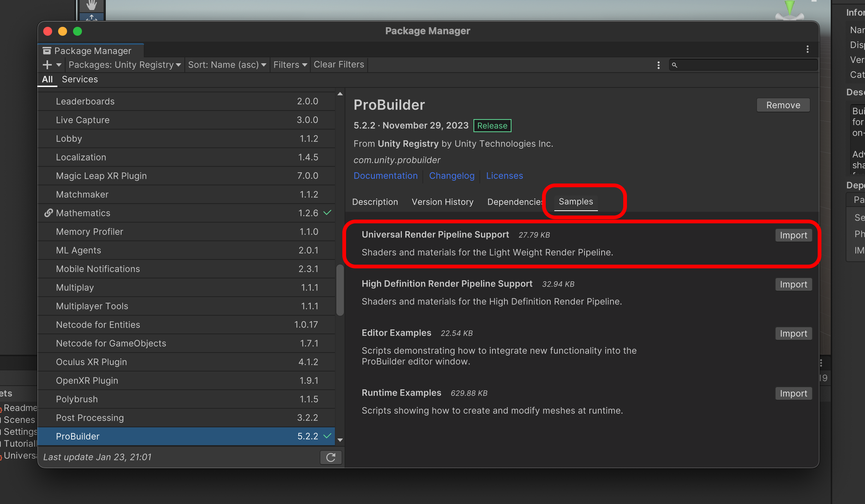Image resolution: width=865 pixels, height=504 pixels.
Task: Click the search magnifier icon
Action: pyautogui.click(x=674, y=65)
